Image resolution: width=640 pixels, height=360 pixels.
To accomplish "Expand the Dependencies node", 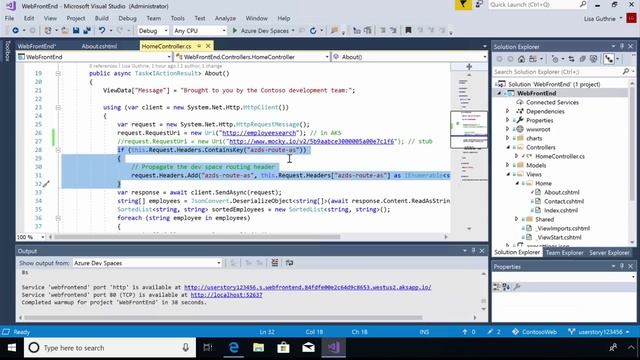I will tap(507, 111).
